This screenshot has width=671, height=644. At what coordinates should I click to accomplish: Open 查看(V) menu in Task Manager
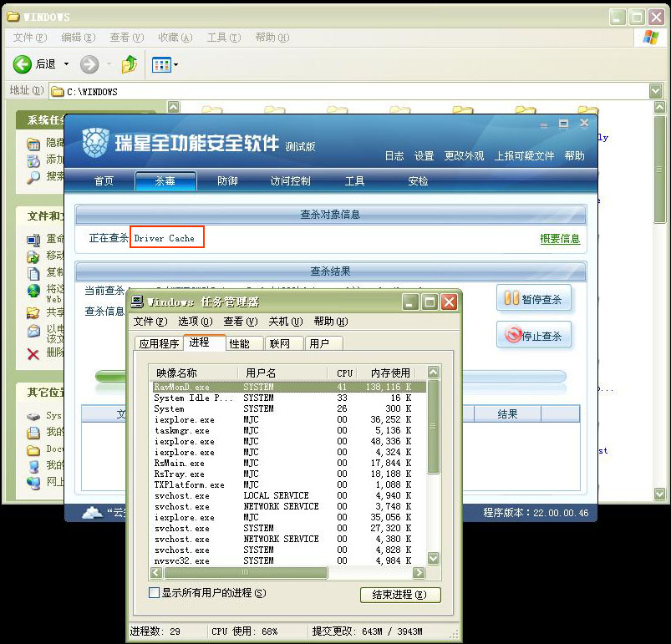(241, 321)
